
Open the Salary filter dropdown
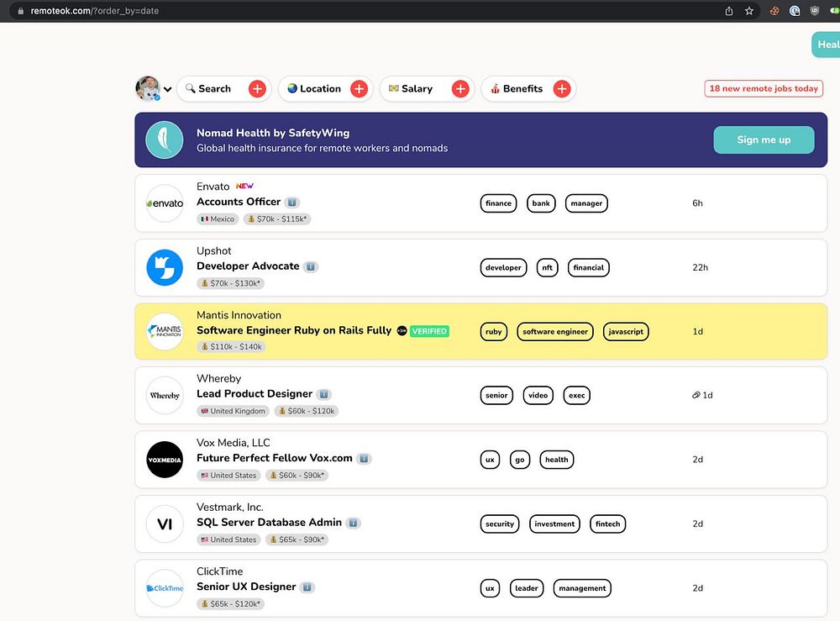point(427,89)
